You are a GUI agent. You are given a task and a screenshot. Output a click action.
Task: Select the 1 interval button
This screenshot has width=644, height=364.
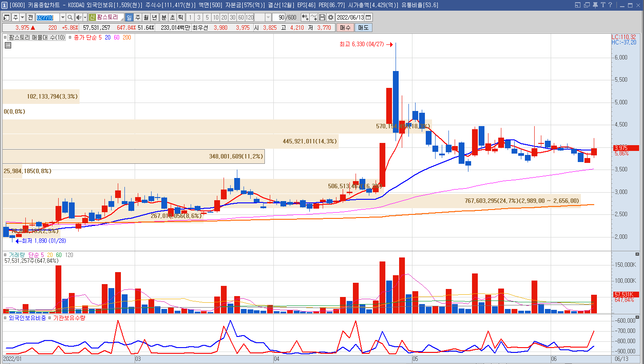190,17
